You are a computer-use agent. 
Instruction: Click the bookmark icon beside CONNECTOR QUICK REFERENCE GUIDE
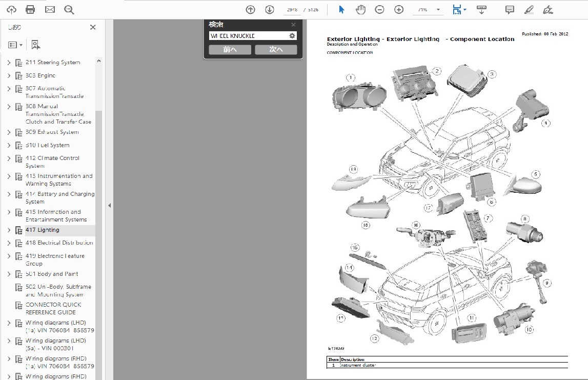pos(19,305)
